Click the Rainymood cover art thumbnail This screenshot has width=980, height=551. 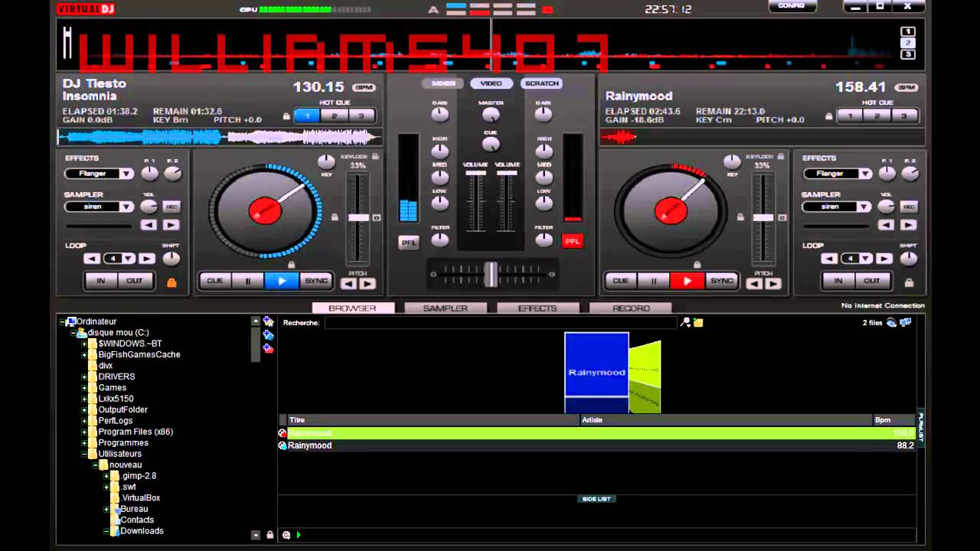click(596, 364)
